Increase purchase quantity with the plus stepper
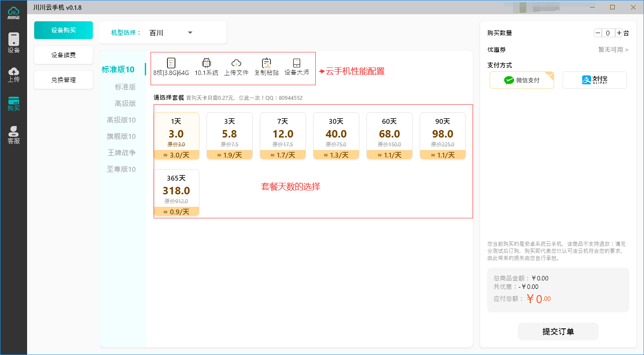644x355 pixels. point(619,32)
